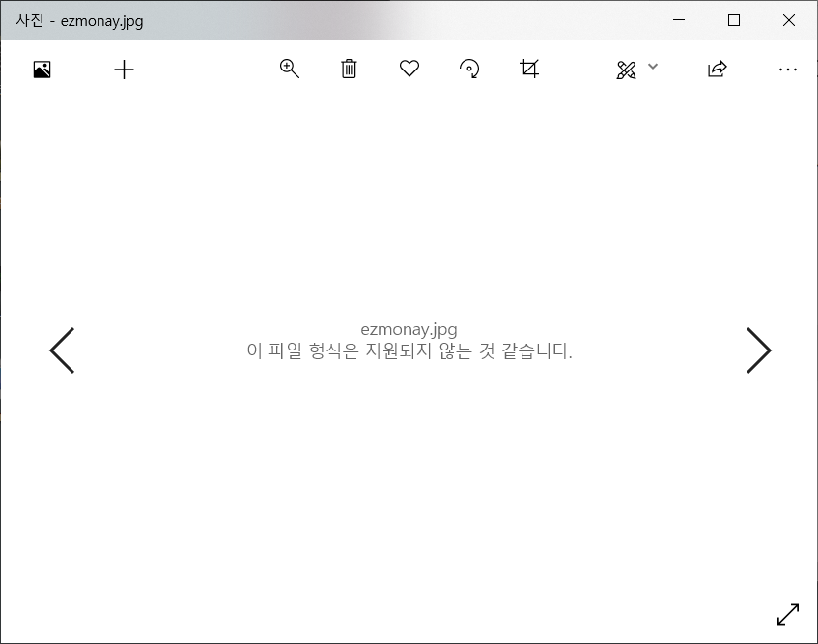The width and height of the screenshot is (818, 644).
Task: Click the plus Add to icon
Action: point(125,70)
